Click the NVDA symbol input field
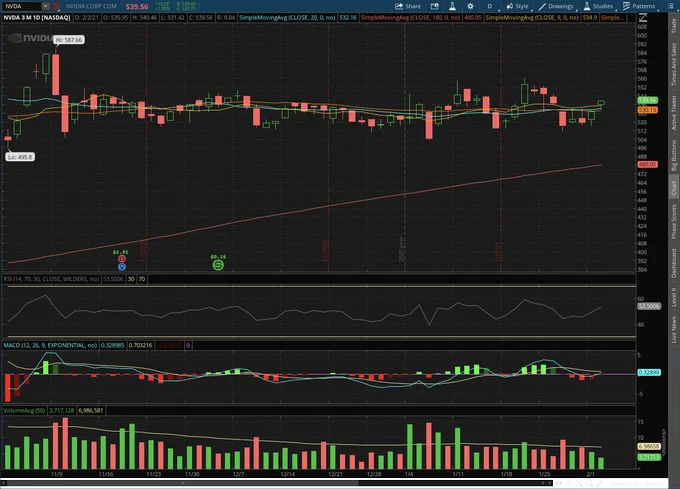 (x=22, y=6)
